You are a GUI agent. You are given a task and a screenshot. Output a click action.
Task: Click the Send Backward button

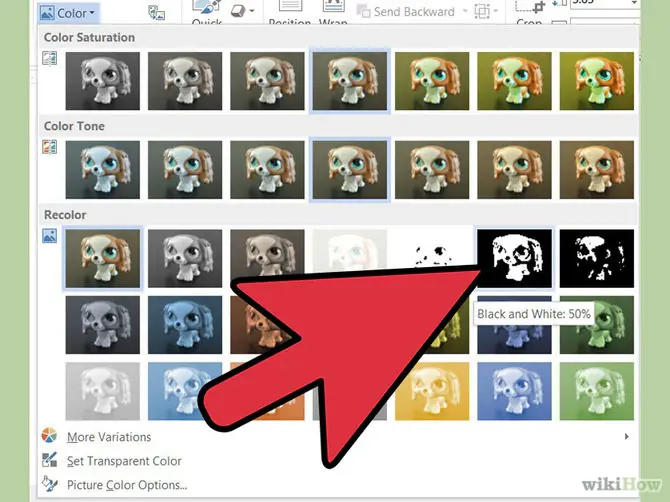point(406,12)
